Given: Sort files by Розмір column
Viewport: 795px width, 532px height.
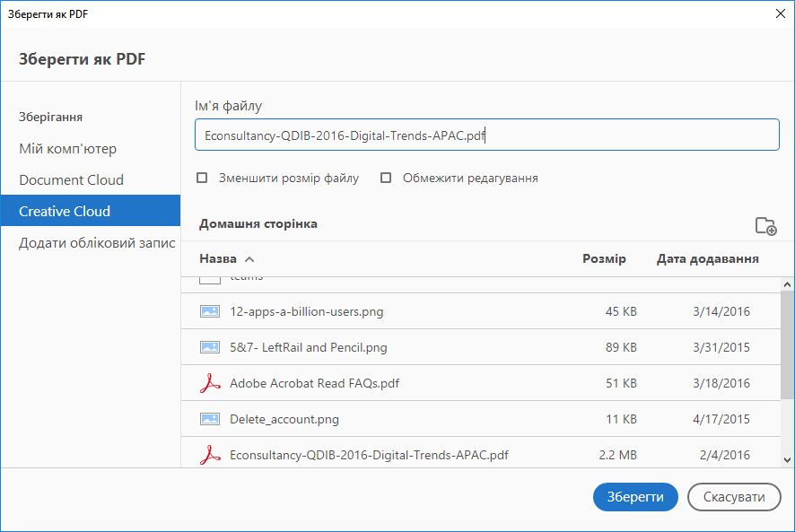Looking at the screenshot, I should pos(604,258).
